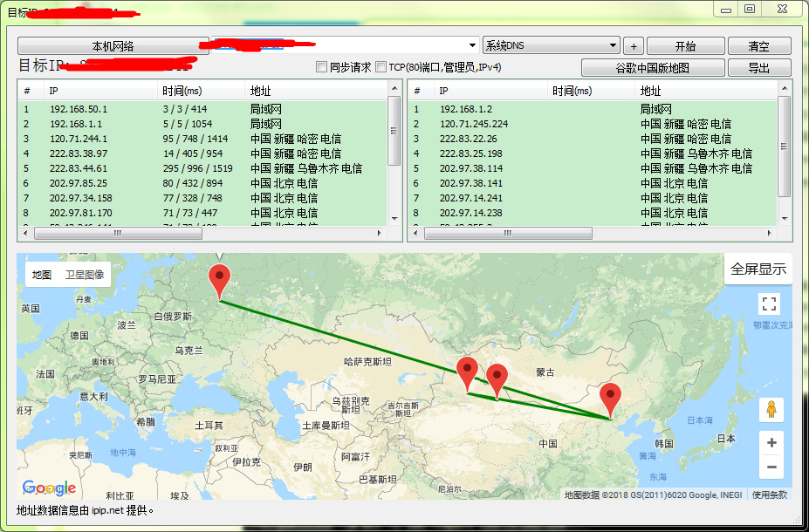Viewport: 809px width, 532px height.
Task: Select right table hop 202.97.14.238
Action: tap(593, 213)
